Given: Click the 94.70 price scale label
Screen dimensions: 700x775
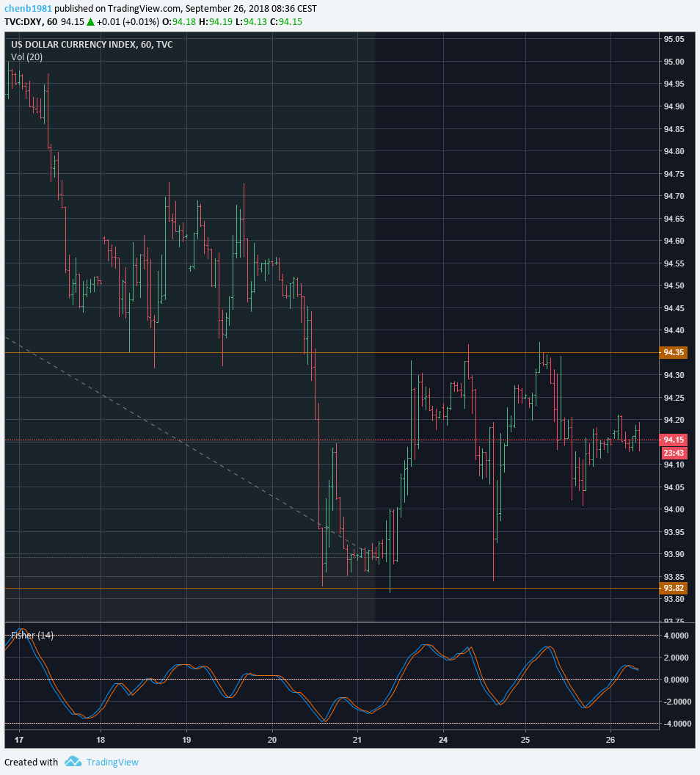Looking at the screenshot, I should [674, 196].
